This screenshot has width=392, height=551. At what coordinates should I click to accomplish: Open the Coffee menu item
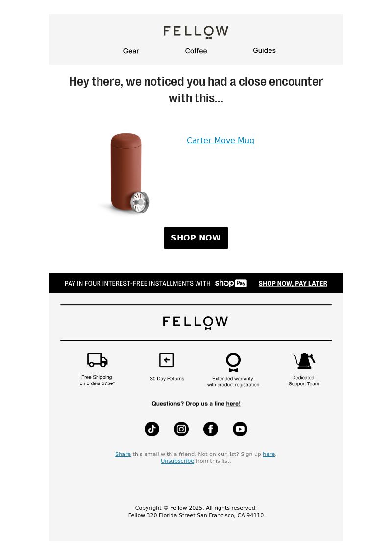point(196,51)
